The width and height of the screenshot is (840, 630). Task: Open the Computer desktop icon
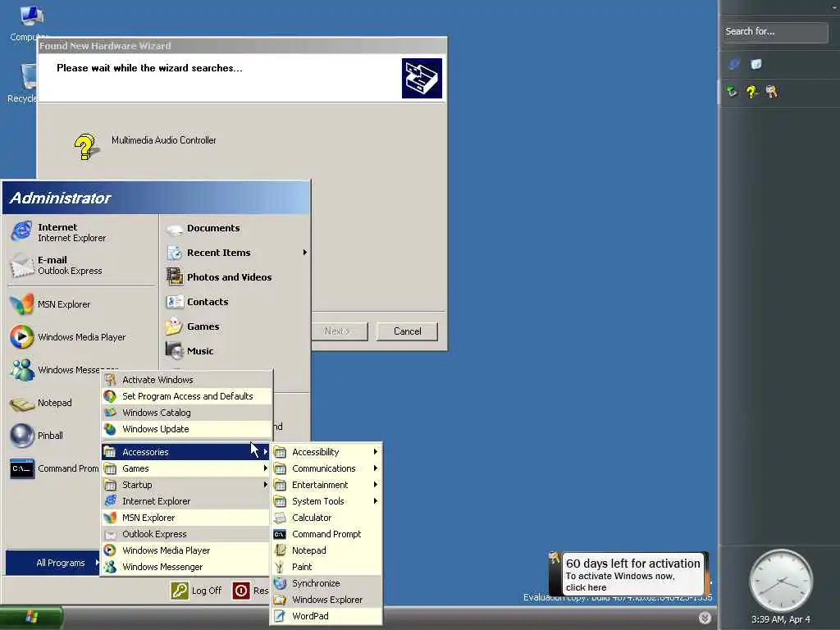pos(30,22)
